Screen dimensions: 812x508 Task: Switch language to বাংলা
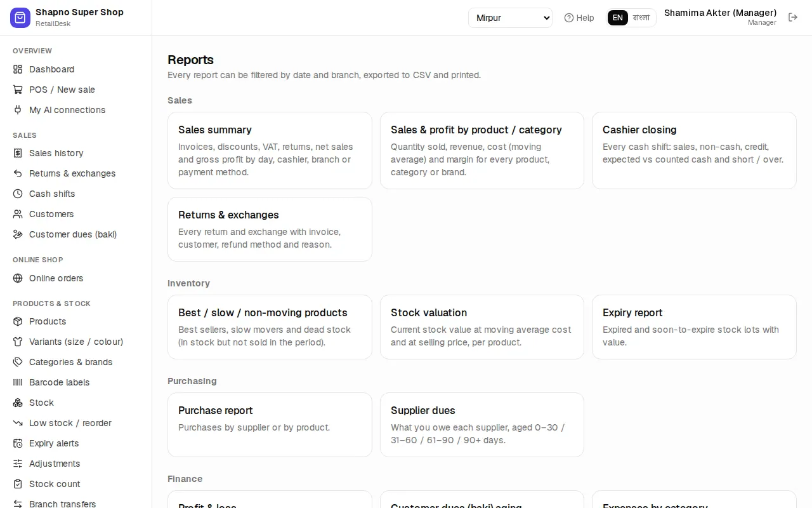coord(641,18)
